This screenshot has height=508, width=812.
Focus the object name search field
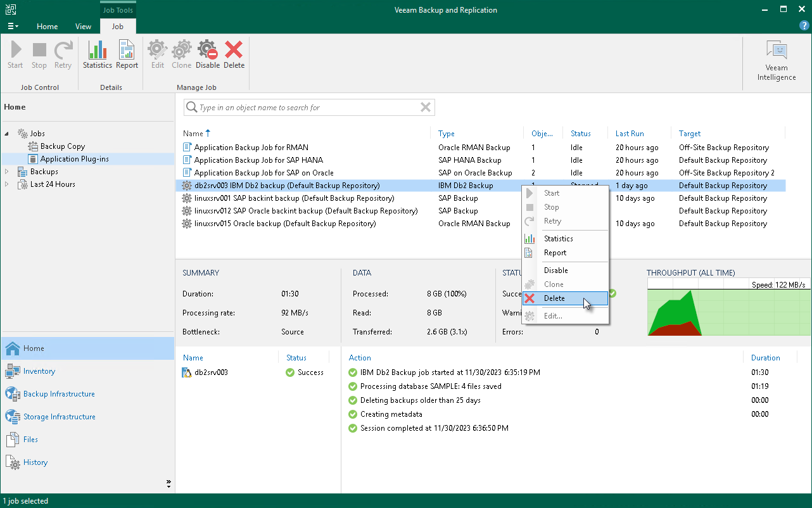coord(310,108)
